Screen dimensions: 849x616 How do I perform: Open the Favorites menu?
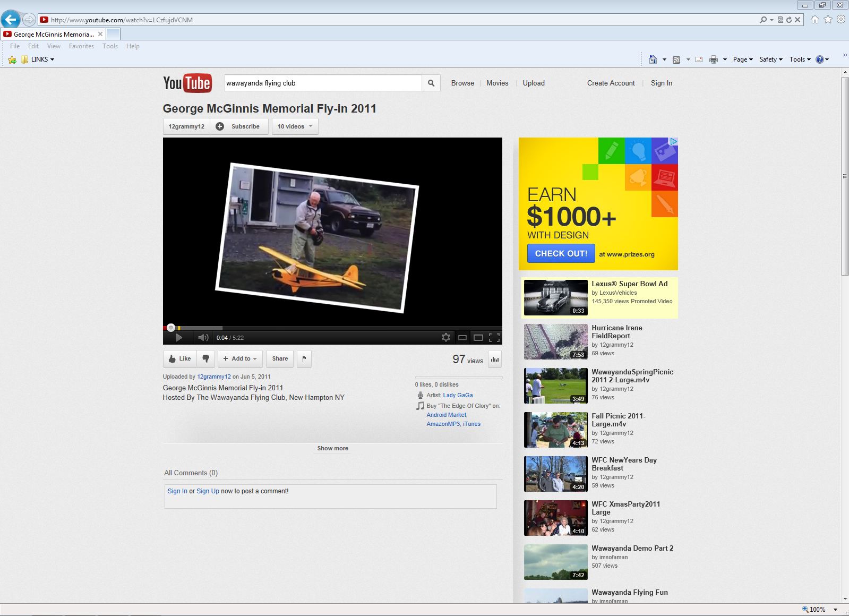click(x=81, y=46)
